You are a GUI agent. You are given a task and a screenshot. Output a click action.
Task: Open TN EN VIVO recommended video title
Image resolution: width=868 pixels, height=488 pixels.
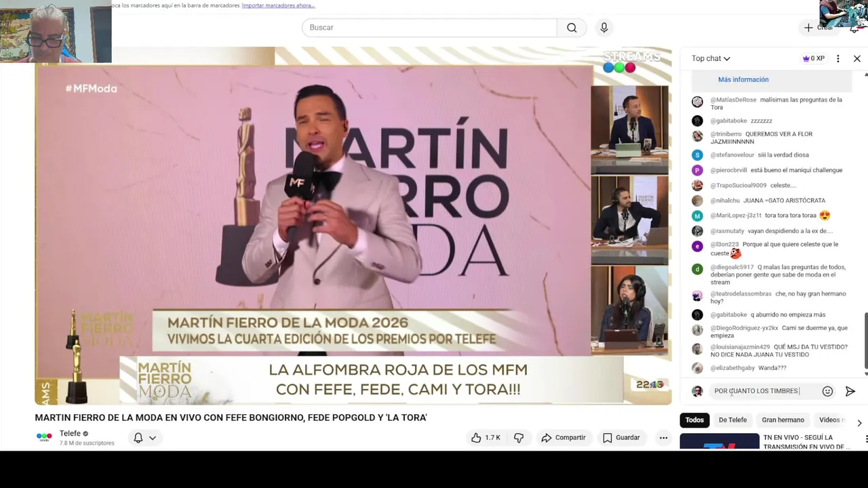(x=806, y=442)
